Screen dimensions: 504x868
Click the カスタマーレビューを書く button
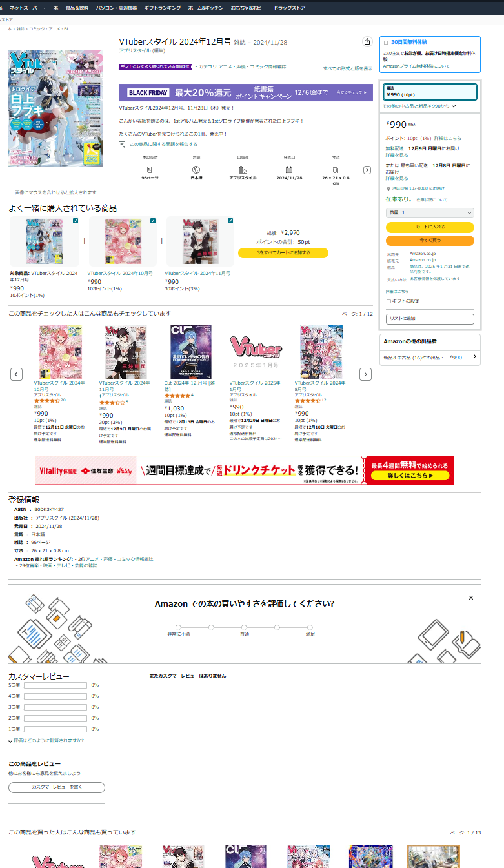pyautogui.click(x=57, y=787)
